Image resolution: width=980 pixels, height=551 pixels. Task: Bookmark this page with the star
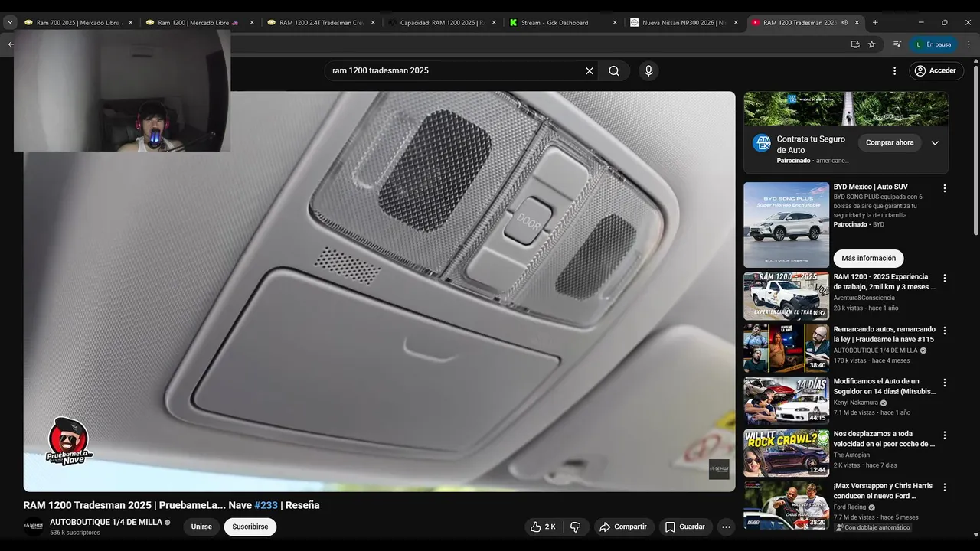[x=871, y=44]
